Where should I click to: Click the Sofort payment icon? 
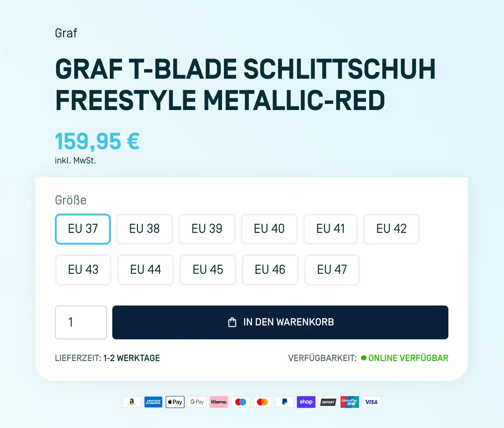[x=328, y=402]
